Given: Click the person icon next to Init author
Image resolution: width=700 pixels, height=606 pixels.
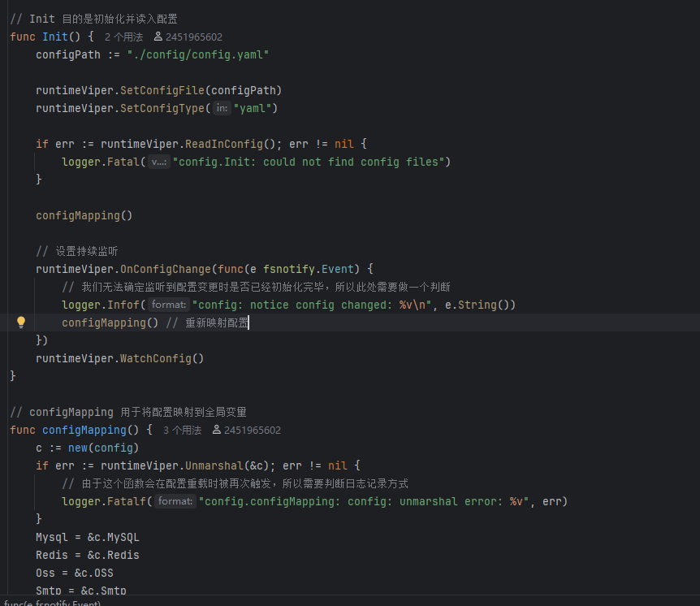Looking at the screenshot, I should pos(158,37).
